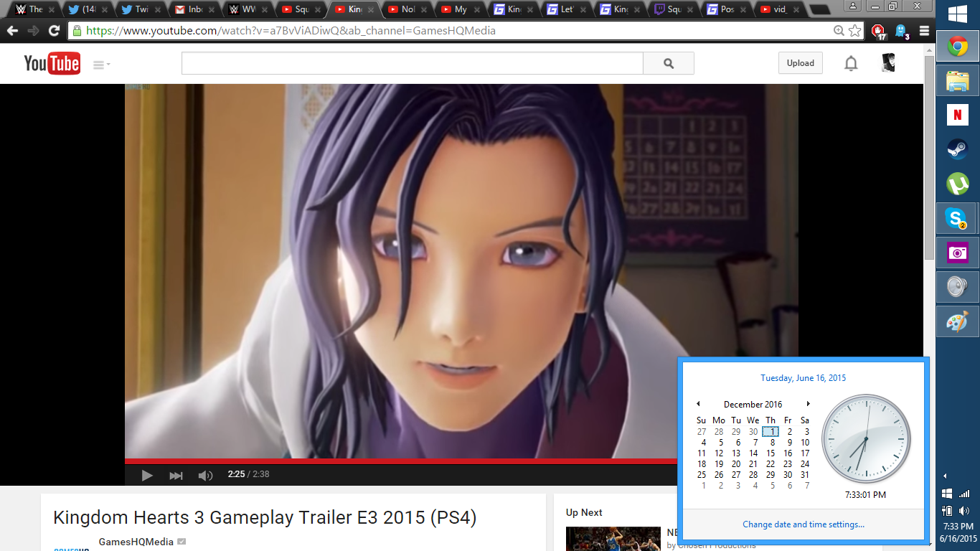Open the Windows Start button on the taskbar
The image size is (980, 551).
[957, 14]
